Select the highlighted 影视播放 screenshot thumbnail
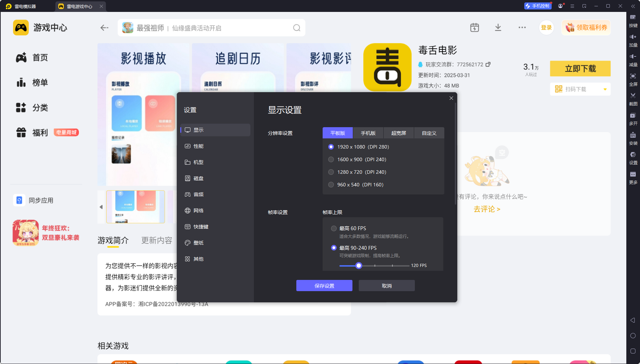 click(x=135, y=207)
